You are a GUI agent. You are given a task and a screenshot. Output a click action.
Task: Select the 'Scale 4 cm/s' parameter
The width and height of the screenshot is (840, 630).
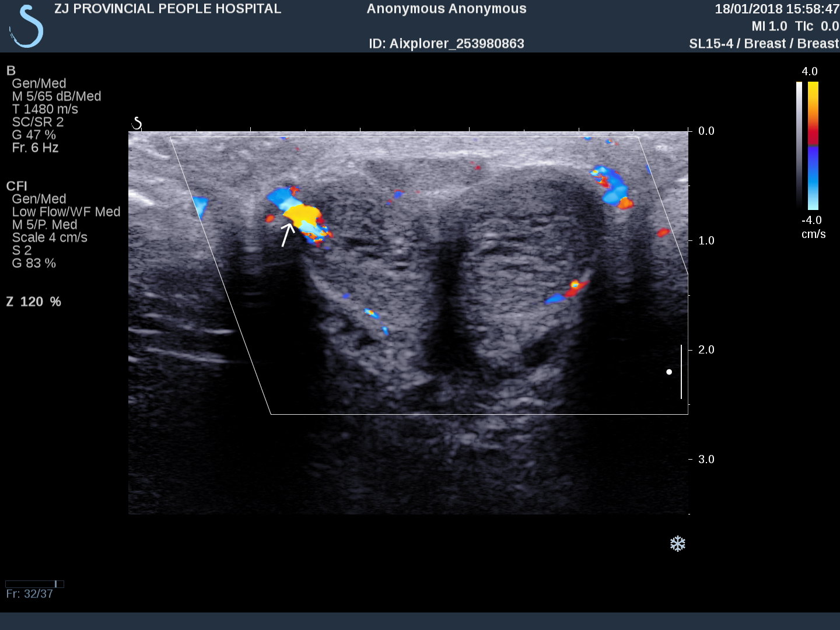50,237
